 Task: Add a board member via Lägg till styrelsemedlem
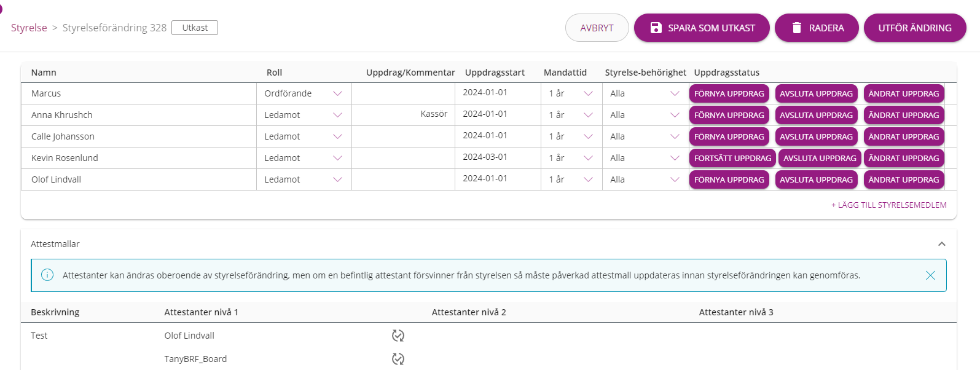click(888, 205)
